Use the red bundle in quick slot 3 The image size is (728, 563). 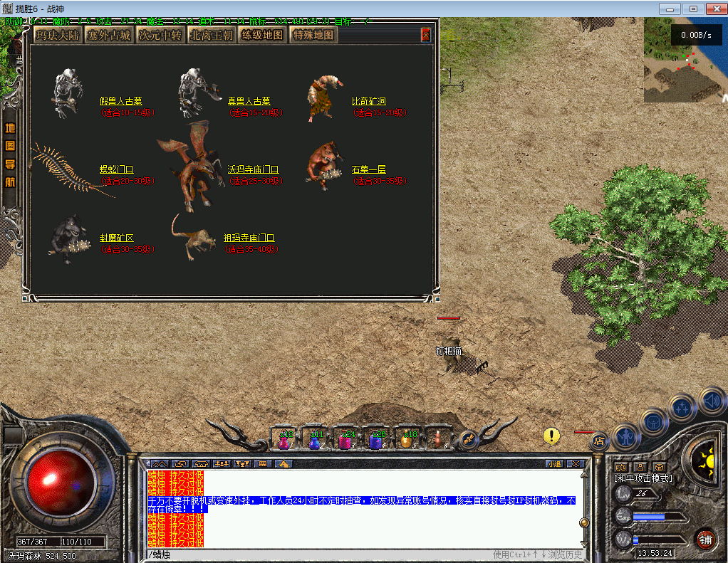point(345,439)
